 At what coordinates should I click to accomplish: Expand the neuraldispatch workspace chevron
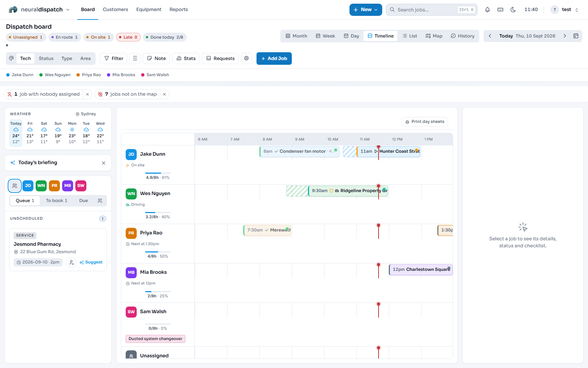pos(68,10)
